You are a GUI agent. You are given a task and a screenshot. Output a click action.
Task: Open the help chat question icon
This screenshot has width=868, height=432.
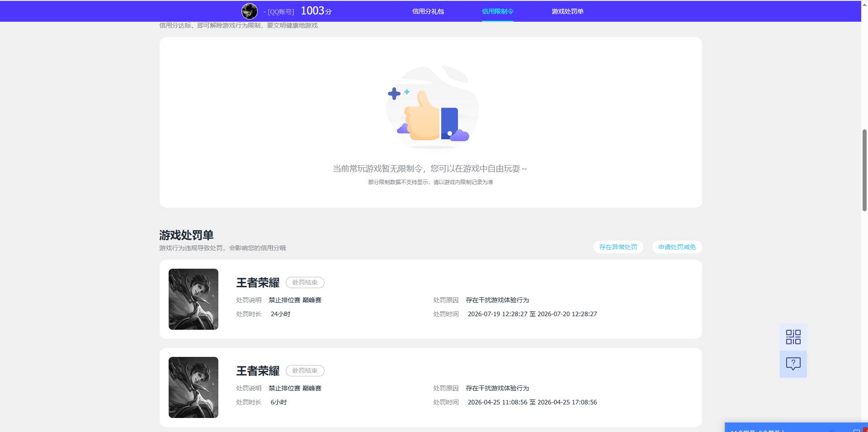point(793,364)
